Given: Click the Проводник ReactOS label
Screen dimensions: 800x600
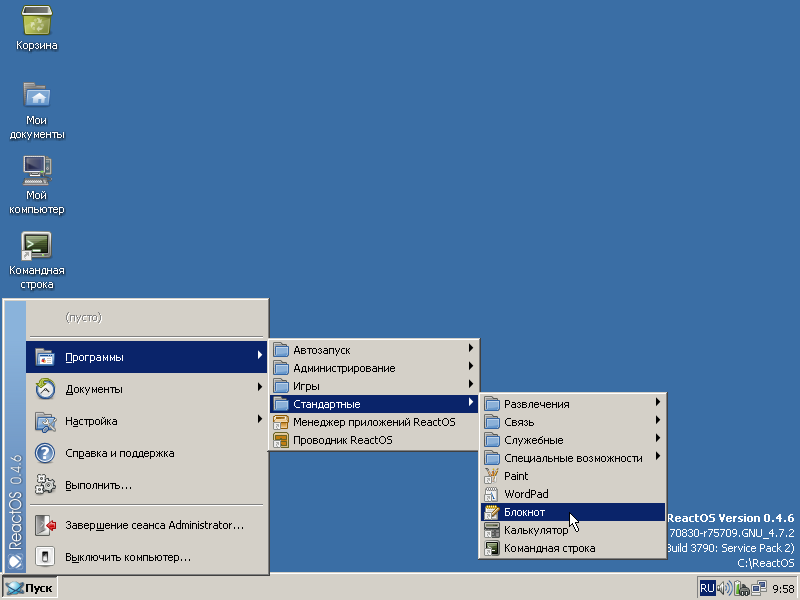Looking at the screenshot, I should click(343, 440).
